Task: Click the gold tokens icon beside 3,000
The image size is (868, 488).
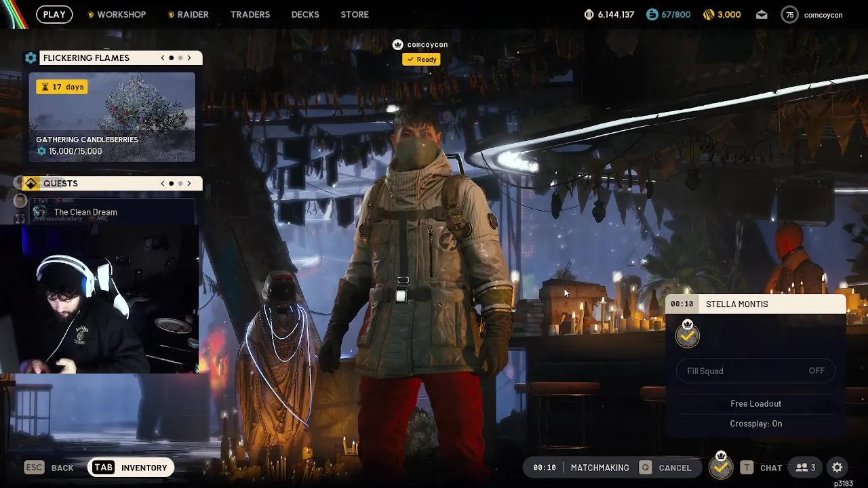Action: tap(709, 14)
